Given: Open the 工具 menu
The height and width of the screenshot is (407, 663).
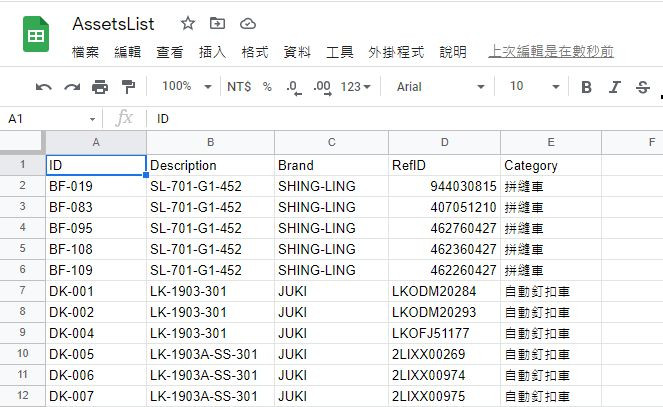Looking at the screenshot, I should pyautogui.click(x=340, y=52).
